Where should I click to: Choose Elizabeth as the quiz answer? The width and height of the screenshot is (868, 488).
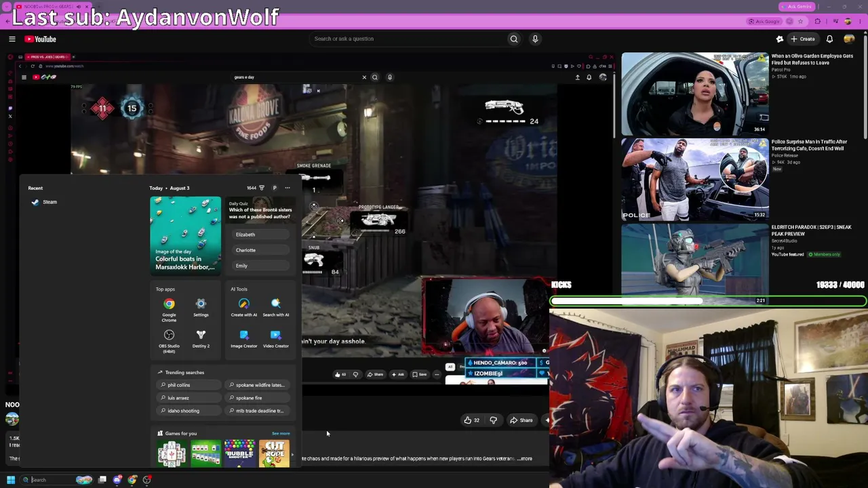pyautogui.click(x=260, y=235)
